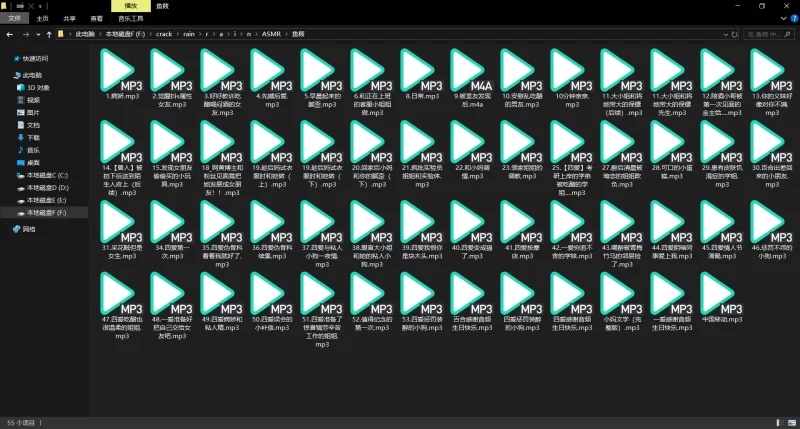Click the 播放 (Play) contextual tab header

click(x=131, y=6)
